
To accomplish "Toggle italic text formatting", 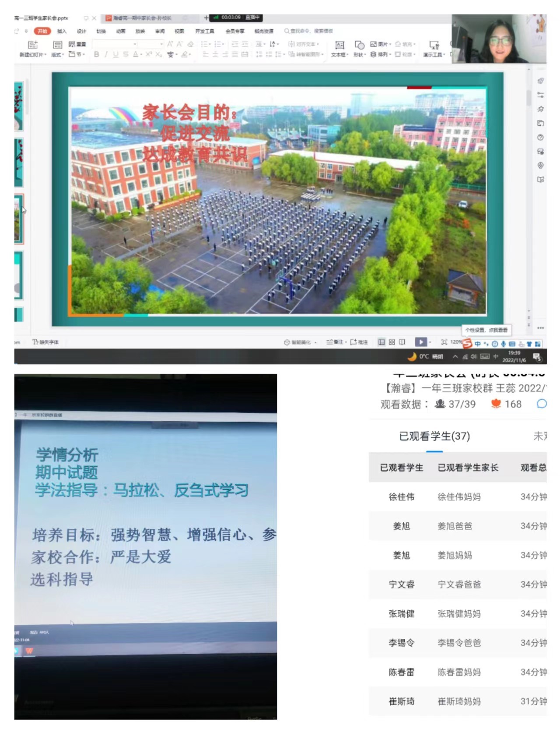I will 106,54.
